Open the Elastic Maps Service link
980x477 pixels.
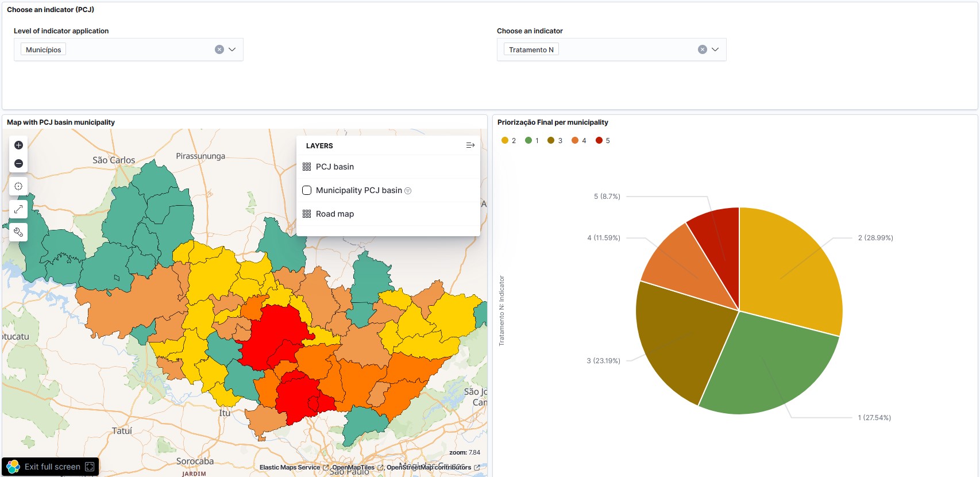(x=290, y=467)
